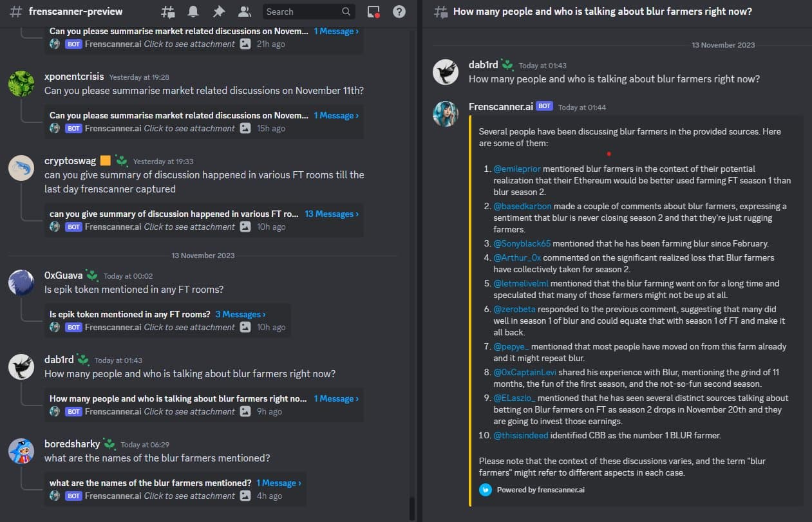
Task: Click leaf badge beside dab1rd in thread
Action: (x=508, y=64)
